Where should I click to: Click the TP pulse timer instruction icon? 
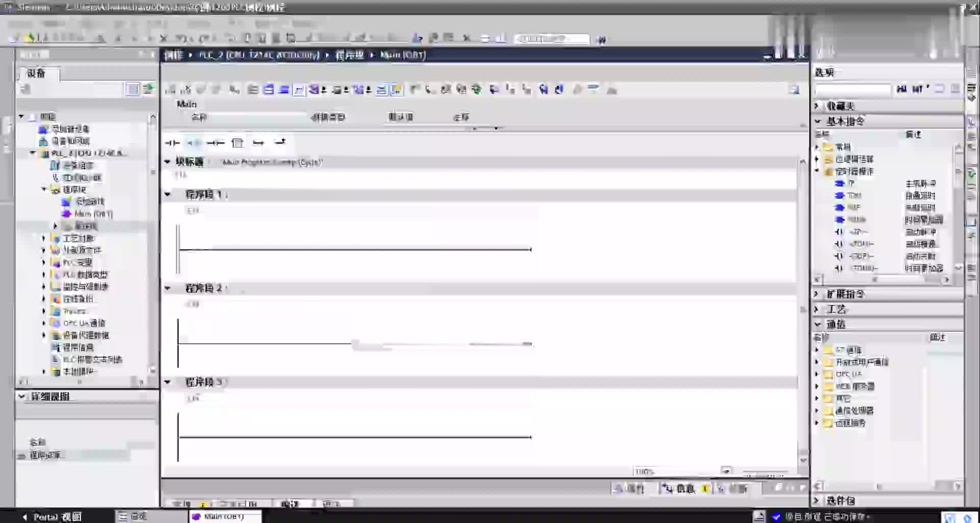840,183
